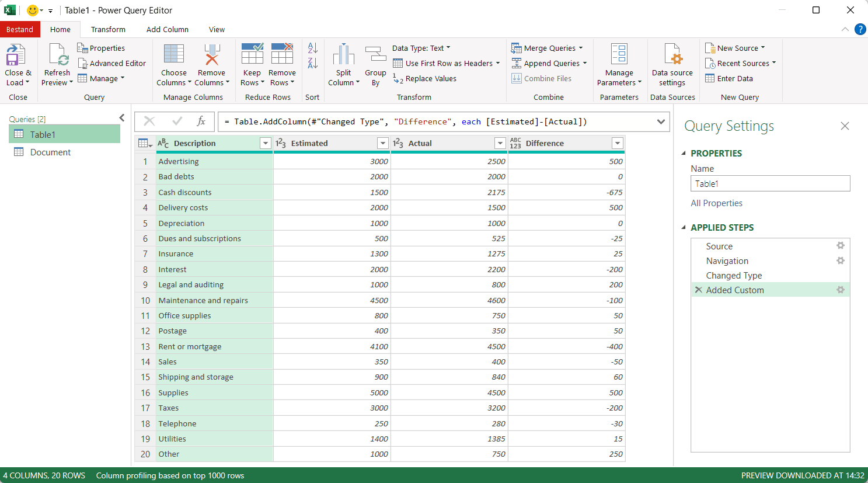Viewport: 868px width, 483px height.
Task: Select the Keep Rows tool
Action: pos(252,64)
